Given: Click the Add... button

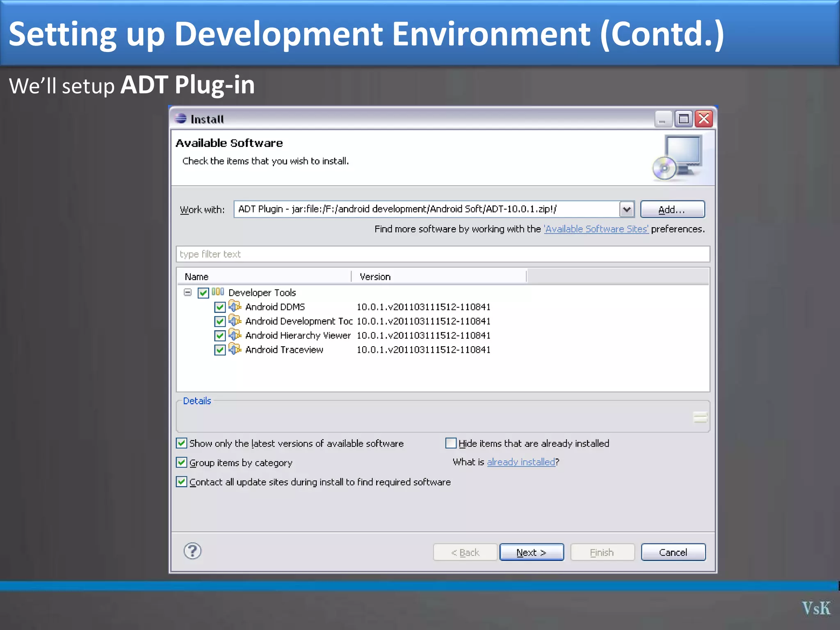Looking at the screenshot, I should 672,210.
